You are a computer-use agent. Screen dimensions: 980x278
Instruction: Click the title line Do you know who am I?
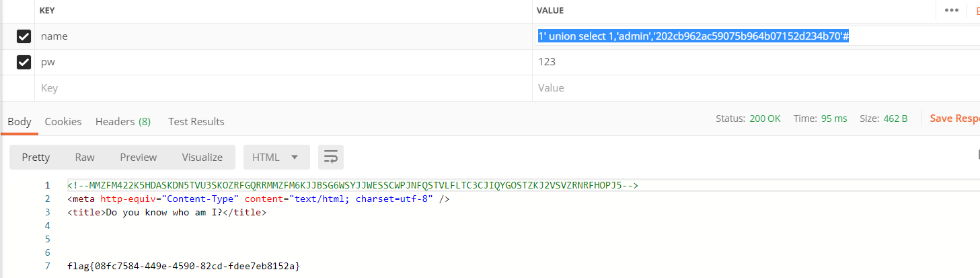[167, 213]
